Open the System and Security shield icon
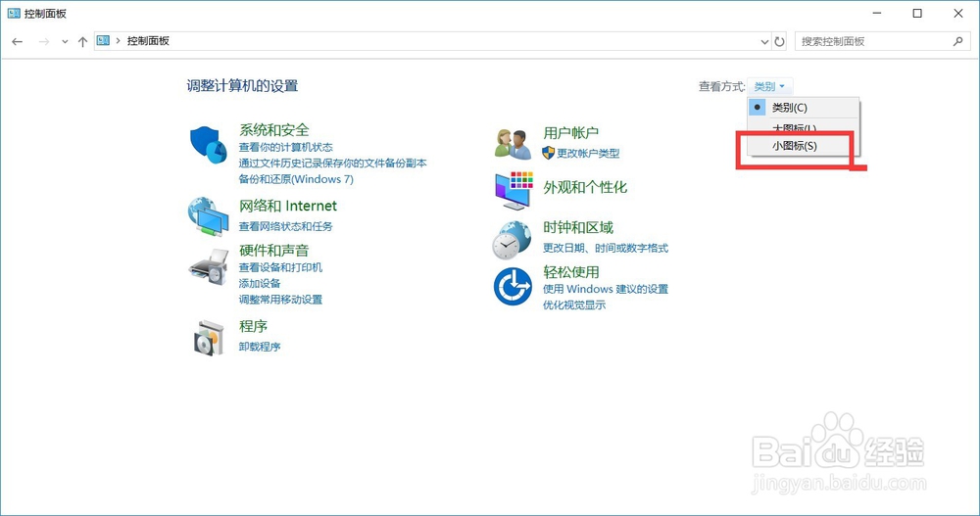 (x=208, y=144)
